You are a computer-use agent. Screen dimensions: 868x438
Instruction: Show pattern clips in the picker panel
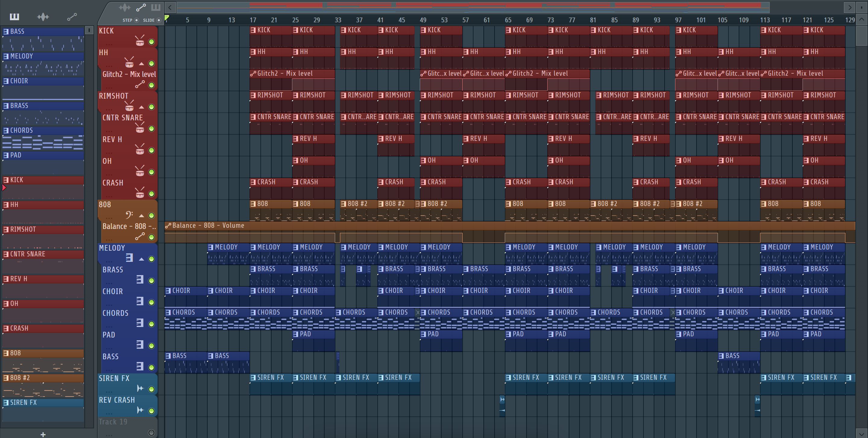point(14,17)
